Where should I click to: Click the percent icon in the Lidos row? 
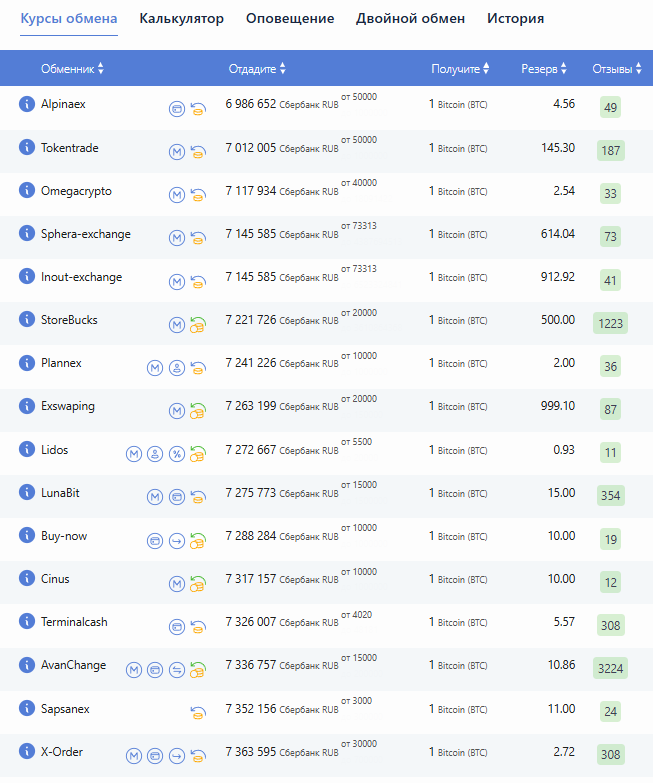tap(177, 454)
